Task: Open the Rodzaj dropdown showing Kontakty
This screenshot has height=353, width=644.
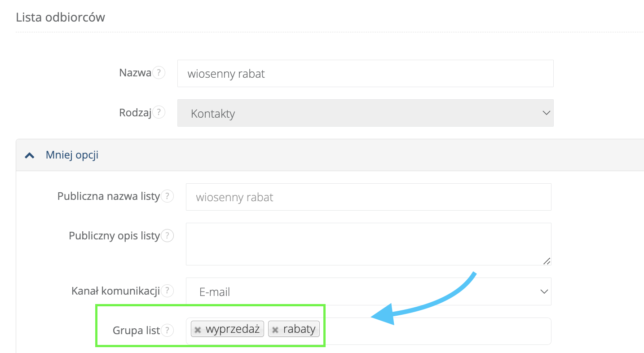Action: point(365,113)
